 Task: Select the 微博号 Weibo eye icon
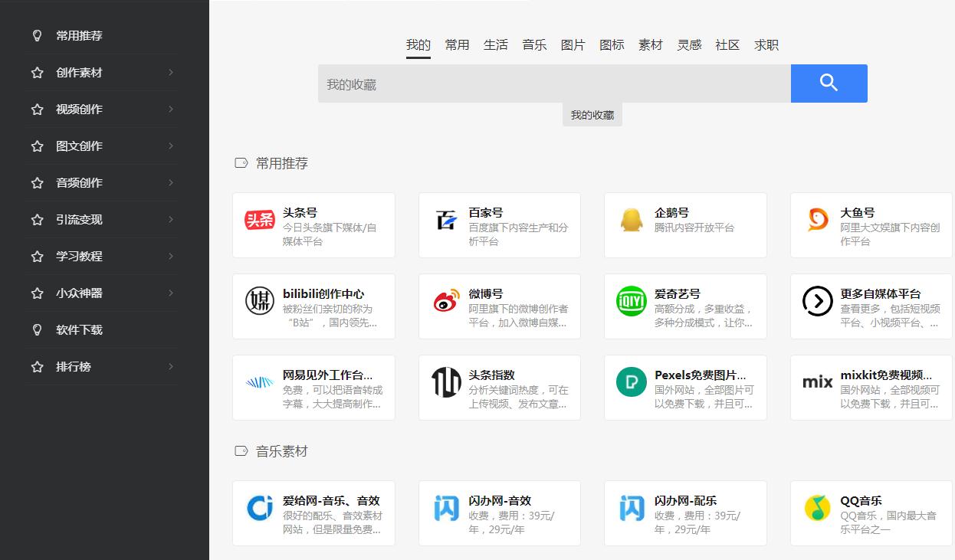click(446, 300)
